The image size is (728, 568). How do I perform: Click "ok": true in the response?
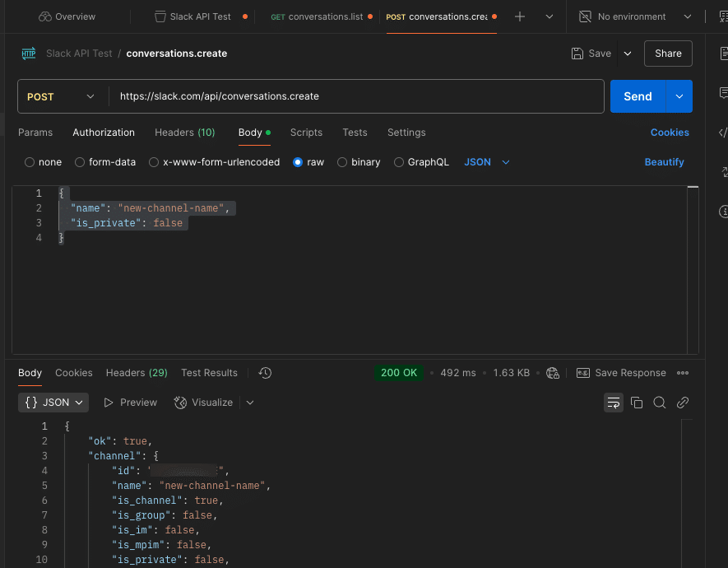click(120, 441)
